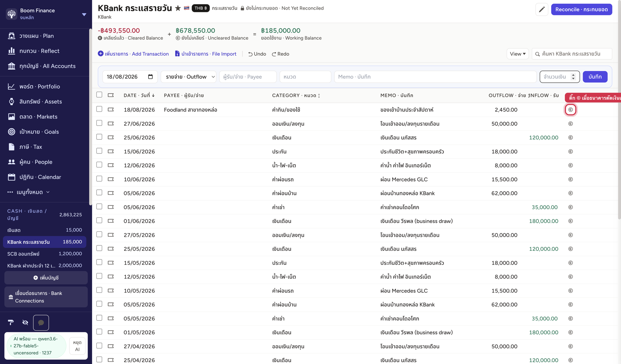Select checkbox for 27/06/2026 transaction

click(x=99, y=123)
